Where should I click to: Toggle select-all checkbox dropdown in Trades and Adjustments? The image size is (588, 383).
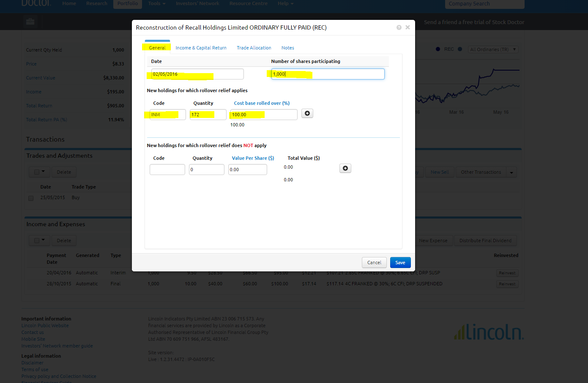39,172
